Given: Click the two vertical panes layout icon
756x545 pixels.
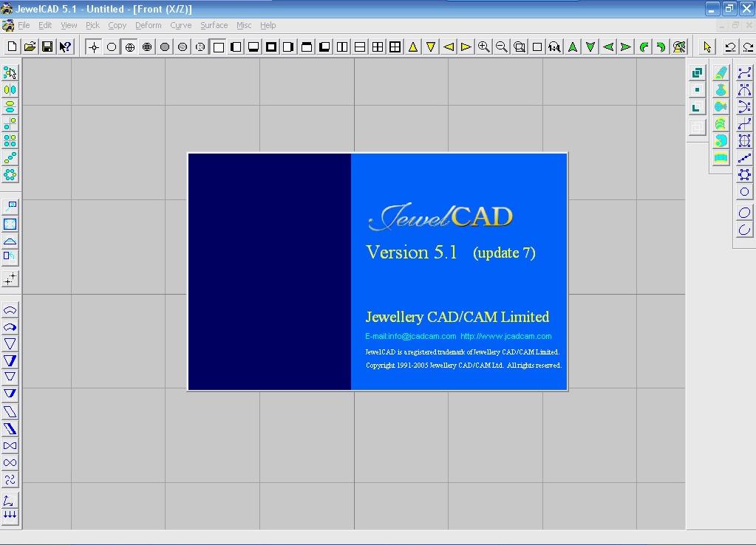Looking at the screenshot, I should click(x=342, y=47).
